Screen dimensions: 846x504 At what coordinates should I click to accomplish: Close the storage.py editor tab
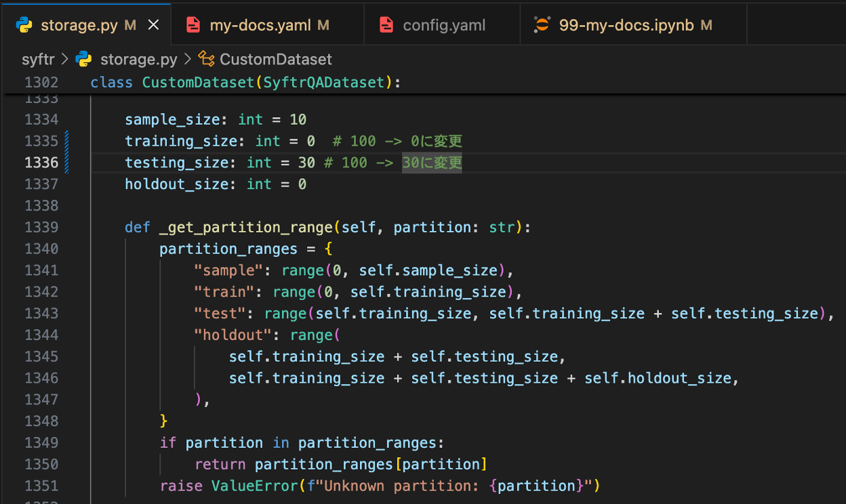154,25
